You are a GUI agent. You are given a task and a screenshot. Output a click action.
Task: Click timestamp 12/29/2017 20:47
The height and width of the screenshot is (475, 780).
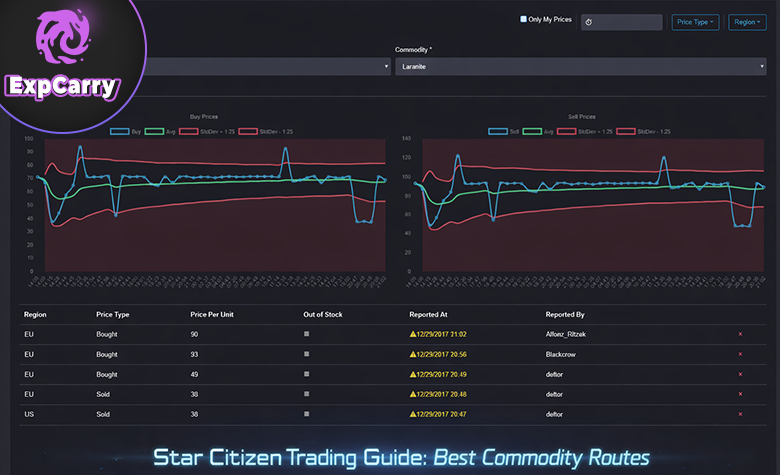pyautogui.click(x=442, y=414)
